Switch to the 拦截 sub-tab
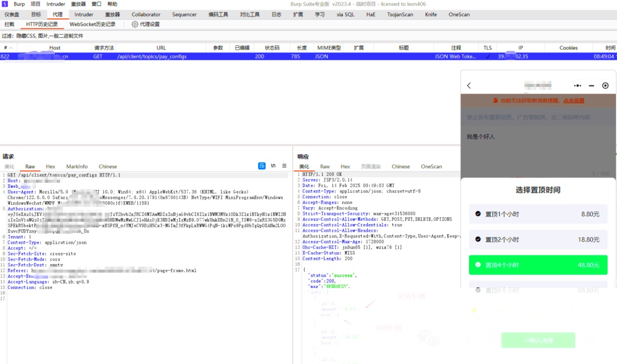 pyautogui.click(x=9, y=25)
